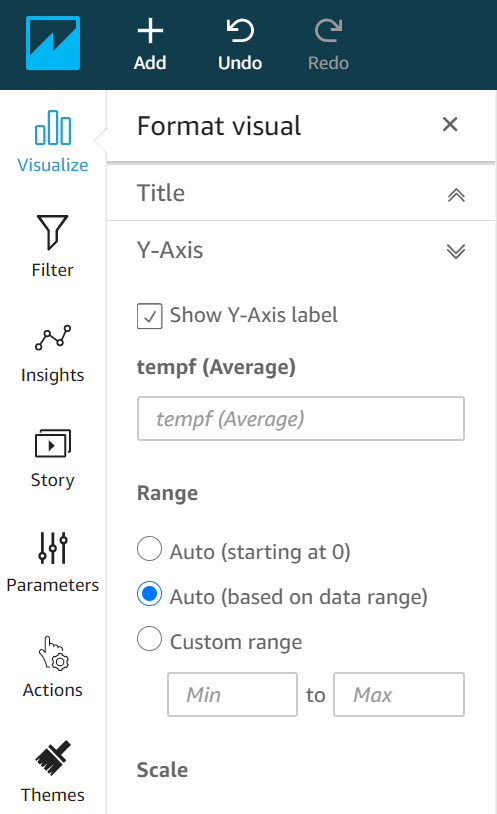Expand the Title section chevron
The height and width of the screenshot is (814, 497).
coord(456,195)
